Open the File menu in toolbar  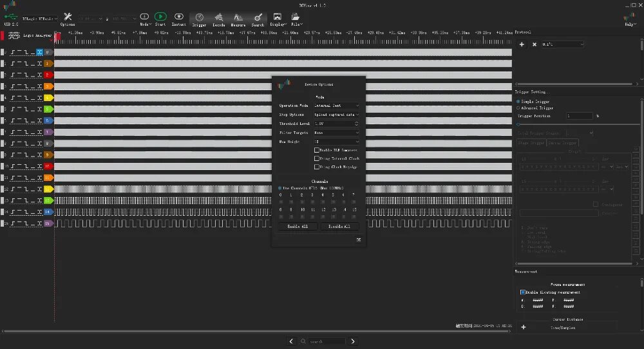click(296, 19)
